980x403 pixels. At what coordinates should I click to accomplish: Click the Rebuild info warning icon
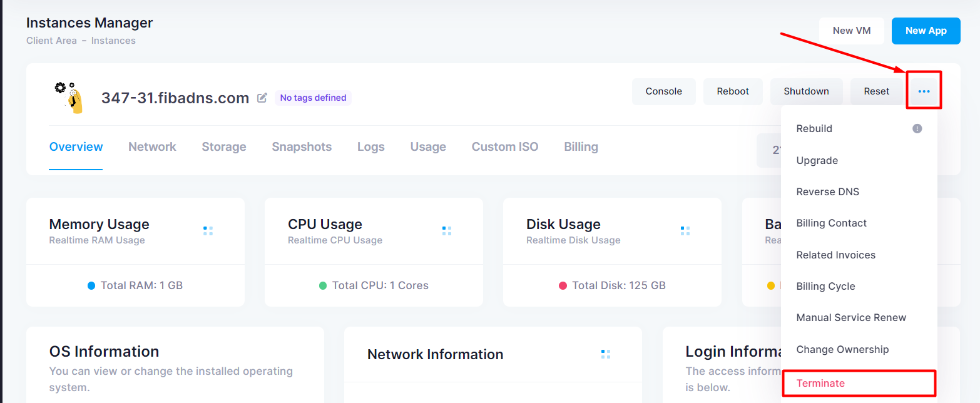917,128
